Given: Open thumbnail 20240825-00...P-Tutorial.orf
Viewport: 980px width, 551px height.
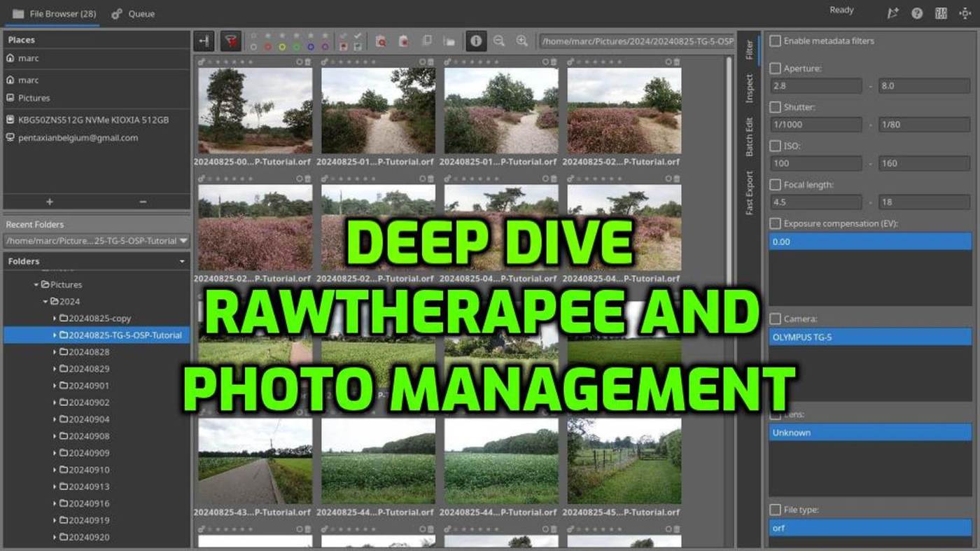Looking at the screenshot, I should (x=255, y=111).
